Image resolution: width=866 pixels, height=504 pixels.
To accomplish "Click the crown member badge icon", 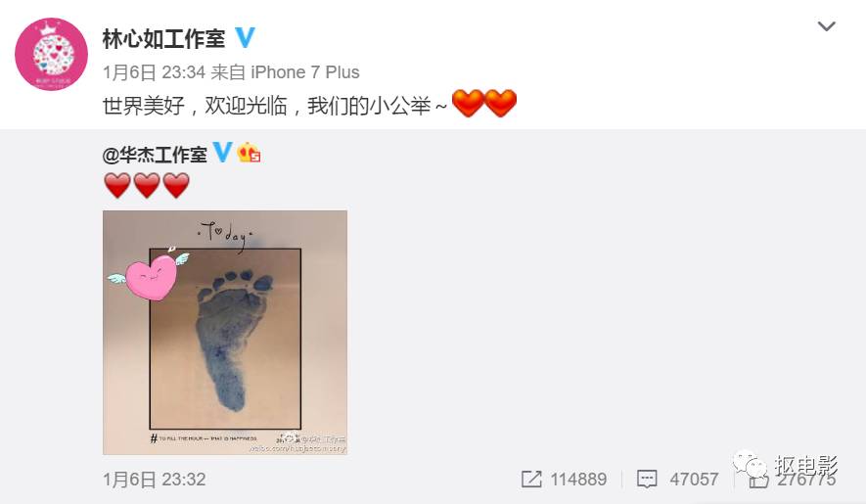I will point(249,153).
